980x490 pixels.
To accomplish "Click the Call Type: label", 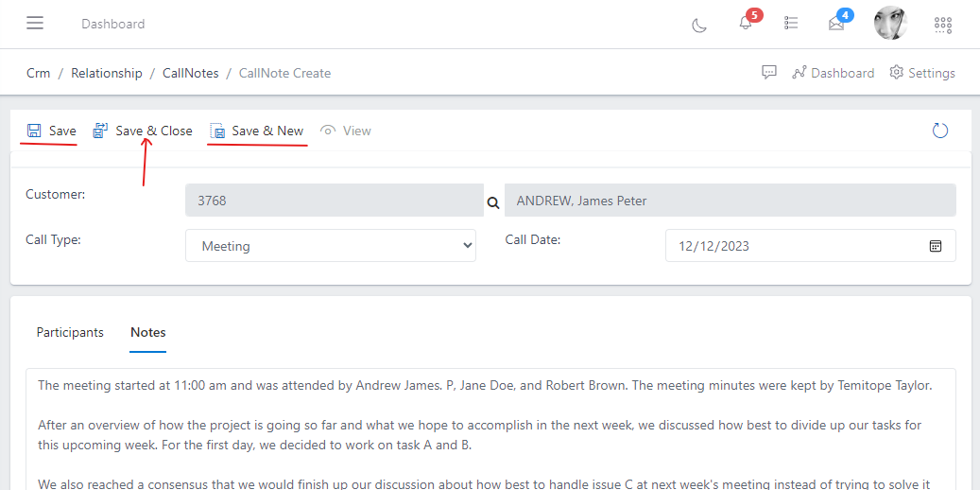I will click(x=53, y=239).
